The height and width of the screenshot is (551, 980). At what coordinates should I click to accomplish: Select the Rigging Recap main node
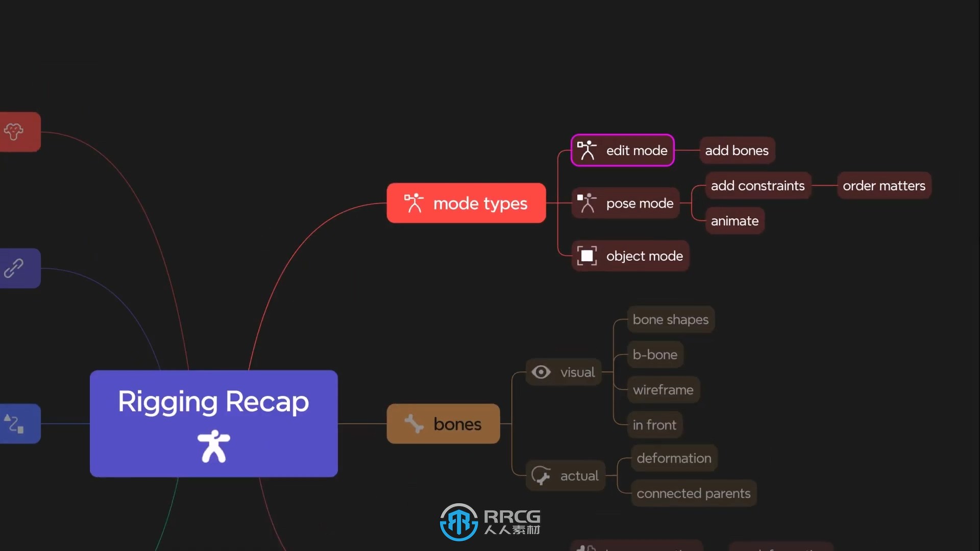213,422
